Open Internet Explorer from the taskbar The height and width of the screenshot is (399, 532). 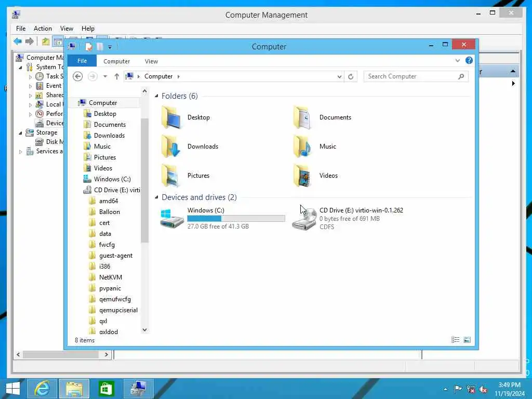click(43, 389)
